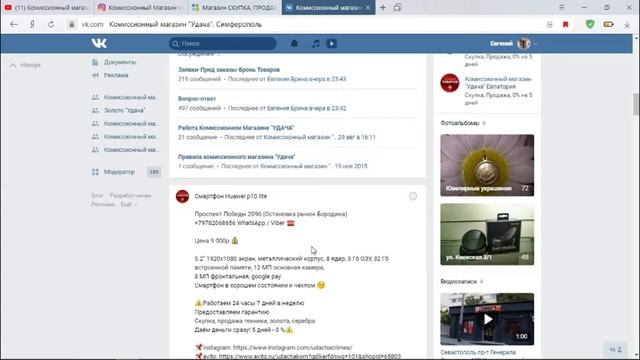Click the battery saver icon
Viewport: 640px width, 360px height.
point(608,24)
